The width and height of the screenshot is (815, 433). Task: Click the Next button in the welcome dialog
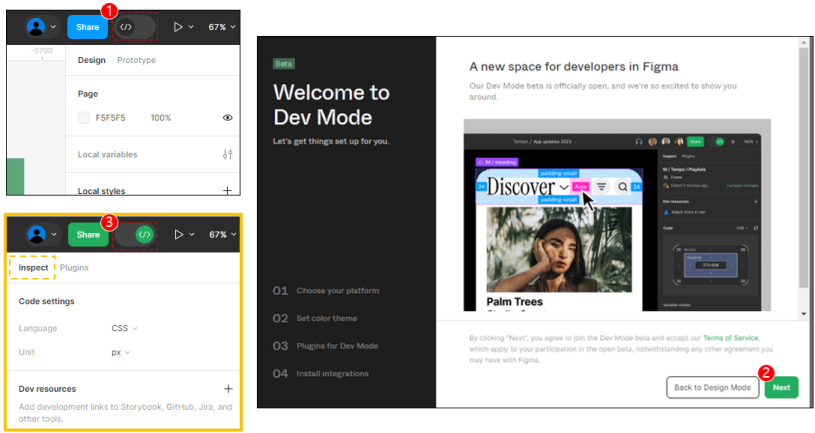pos(781,387)
